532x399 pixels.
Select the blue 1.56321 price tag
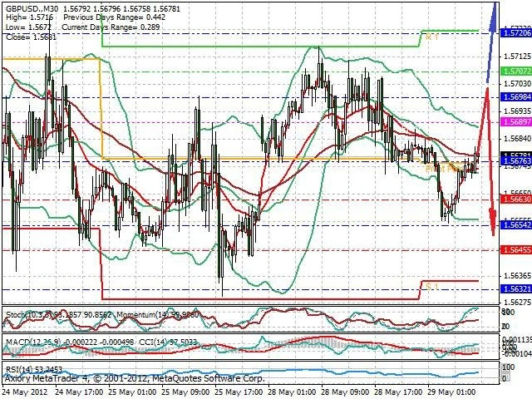click(516, 288)
